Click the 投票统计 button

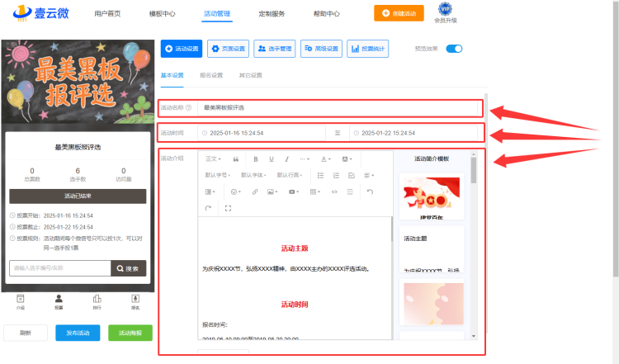pyautogui.click(x=368, y=49)
